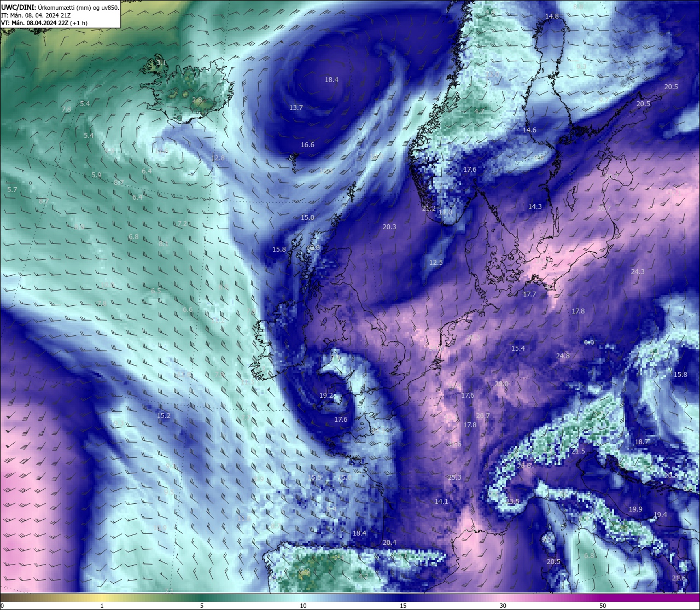Click the 5.9 value label
The image size is (700, 610).
coord(96,175)
